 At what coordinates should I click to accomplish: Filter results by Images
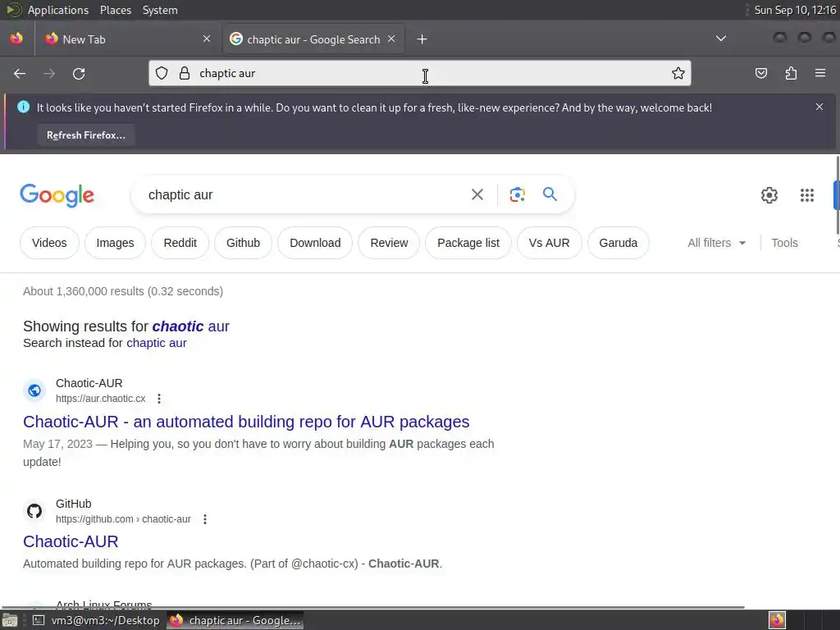click(x=115, y=243)
